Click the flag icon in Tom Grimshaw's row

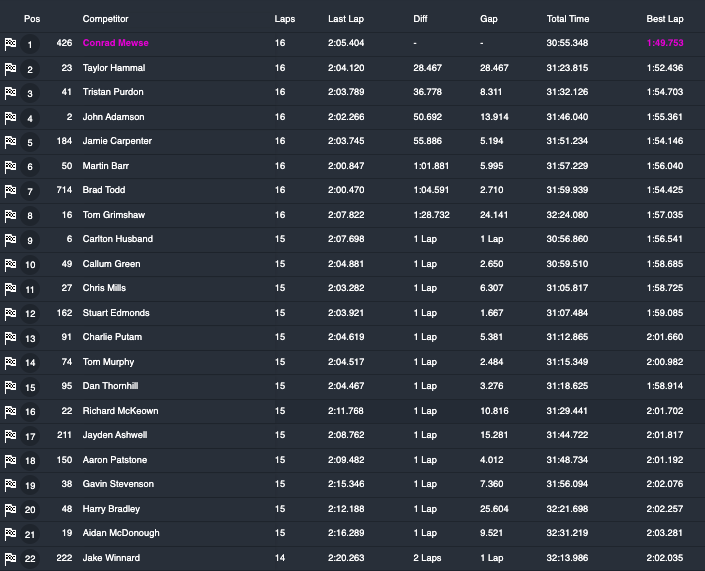click(10, 215)
